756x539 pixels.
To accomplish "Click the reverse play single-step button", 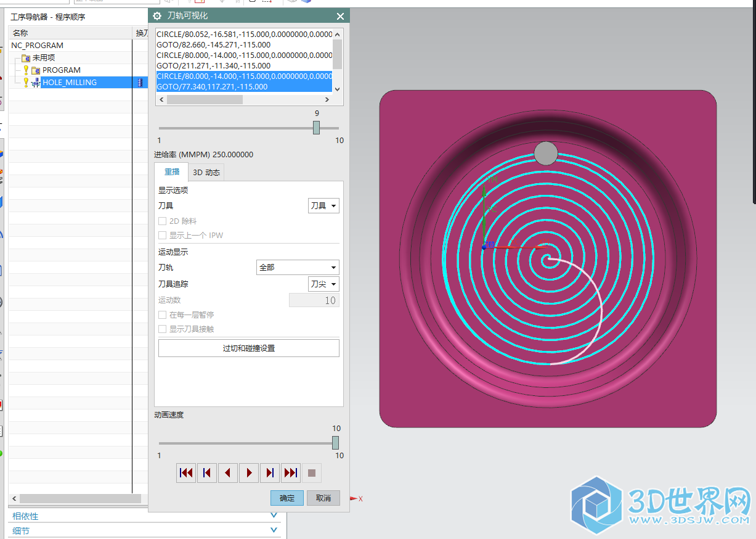I will [228, 473].
